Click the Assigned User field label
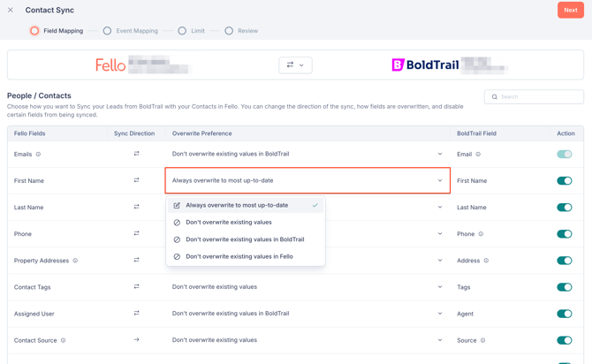Image resolution: width=592 pixels, height=364 pixels. click(34, 314)
